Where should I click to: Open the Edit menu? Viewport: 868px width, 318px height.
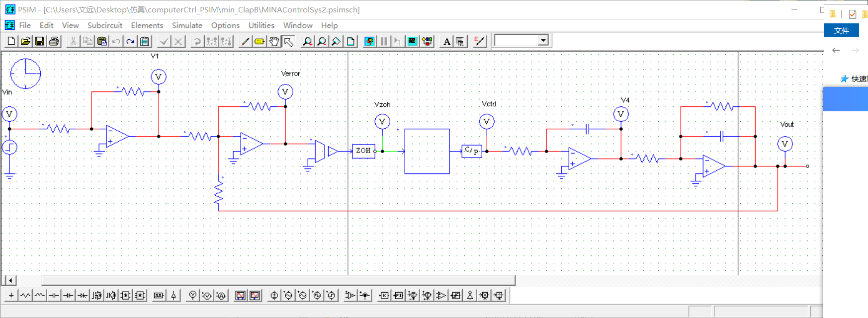coord(46,25)
